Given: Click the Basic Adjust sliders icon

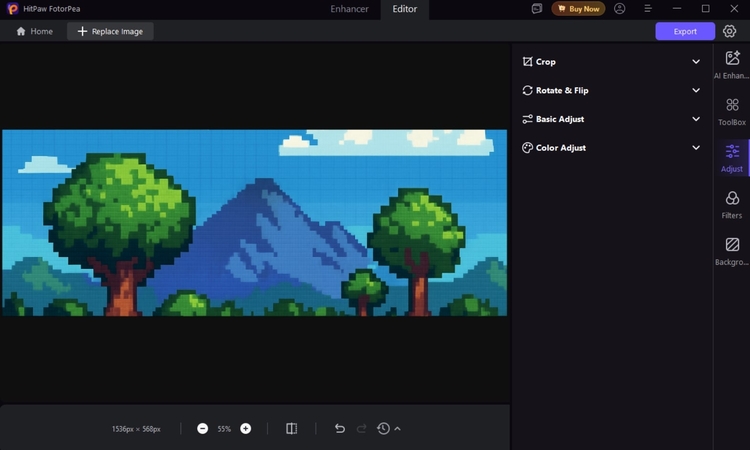Looking at the screenshot, I should point(527,119).
